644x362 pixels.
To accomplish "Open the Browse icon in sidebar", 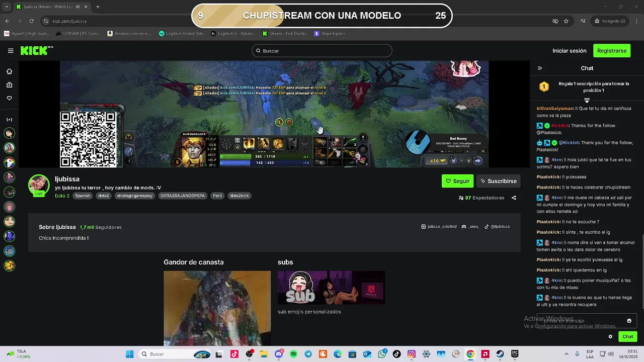I will tap(9, 85).
